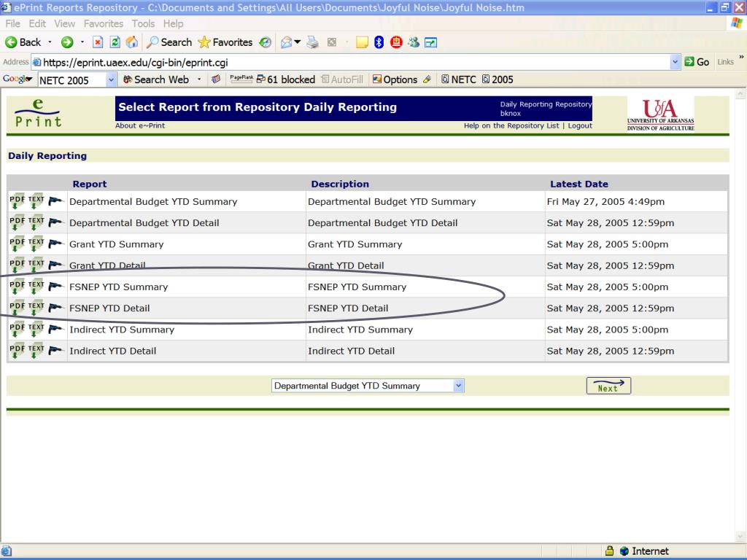This screenshot has height=560, width=747.
Task: Open Google toolbar search box dropdown
Action: coord(111,79)
